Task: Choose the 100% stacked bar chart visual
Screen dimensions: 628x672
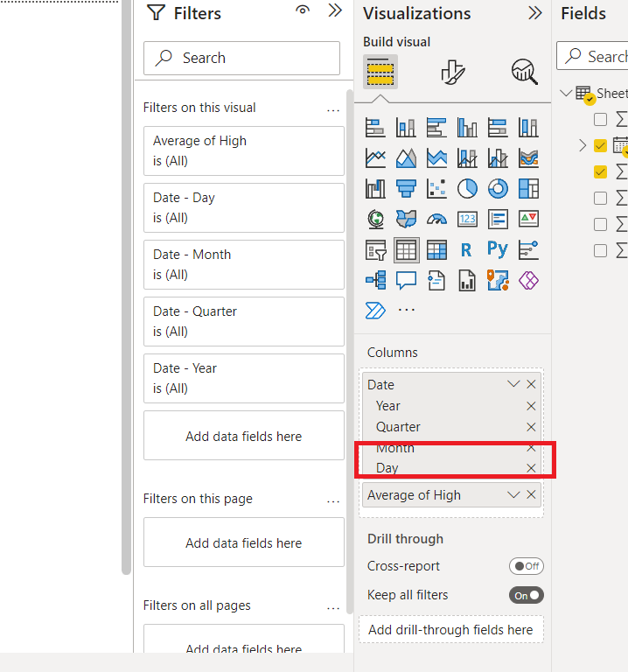Action: pos(498,128)
